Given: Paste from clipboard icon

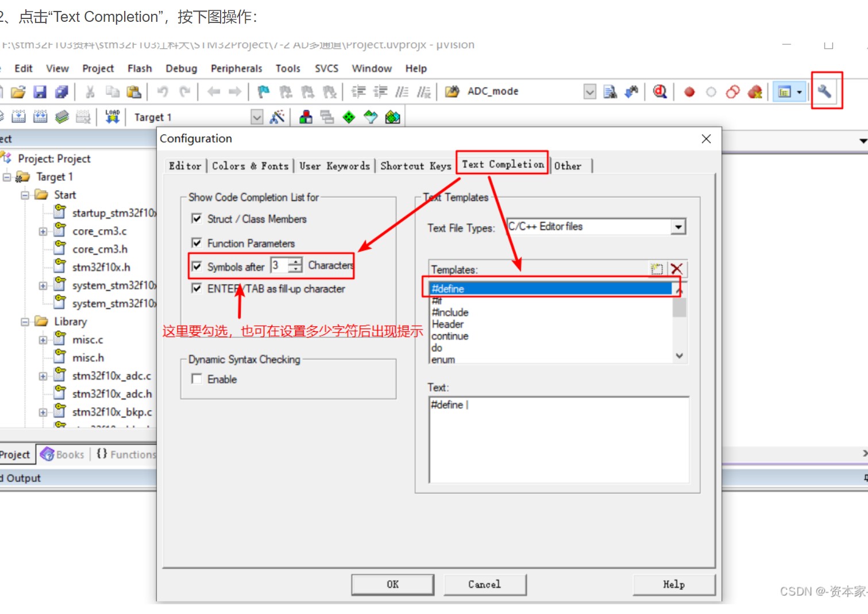Looking at the screenshot, I should (x=134, y=92).
